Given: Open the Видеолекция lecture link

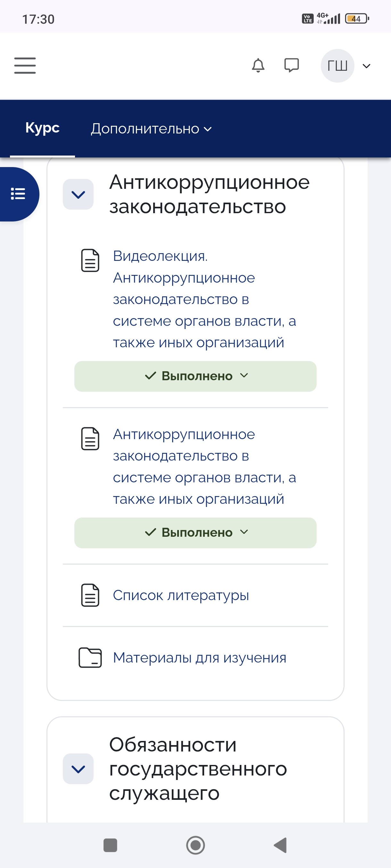Looking at the screenshot, I should [204, 299].
